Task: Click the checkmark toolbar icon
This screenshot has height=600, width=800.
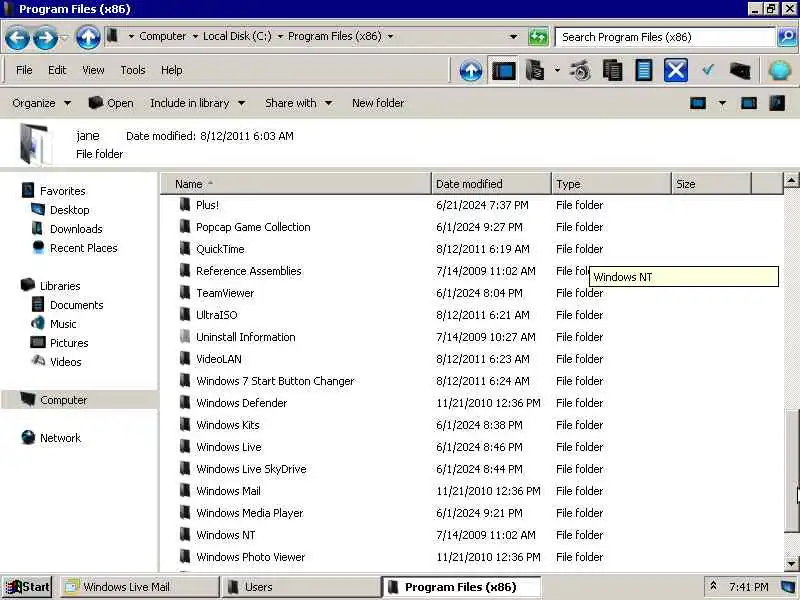Action: click(x=708, y=70)
